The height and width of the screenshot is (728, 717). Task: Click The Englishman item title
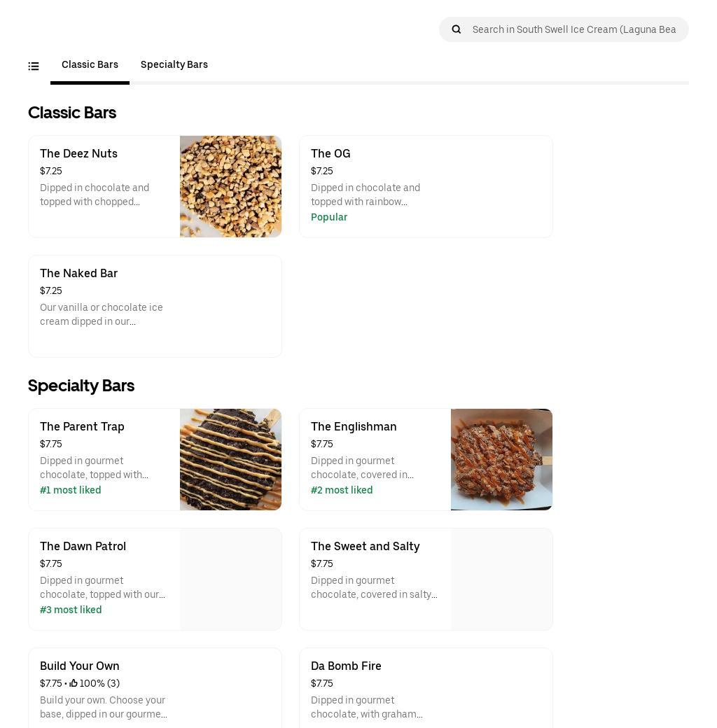[x=354, y=427]
